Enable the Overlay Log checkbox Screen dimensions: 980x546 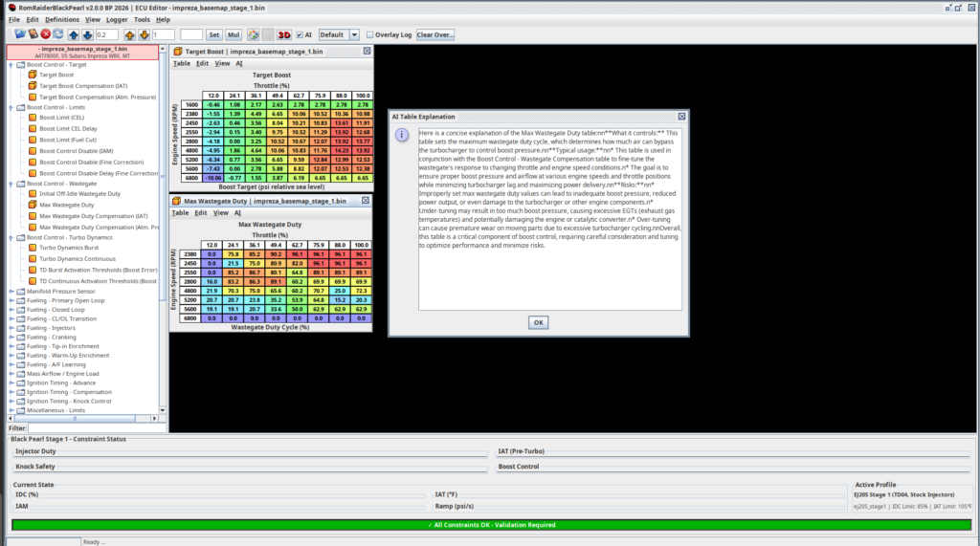pyautogui.click(x=370, y=34)
